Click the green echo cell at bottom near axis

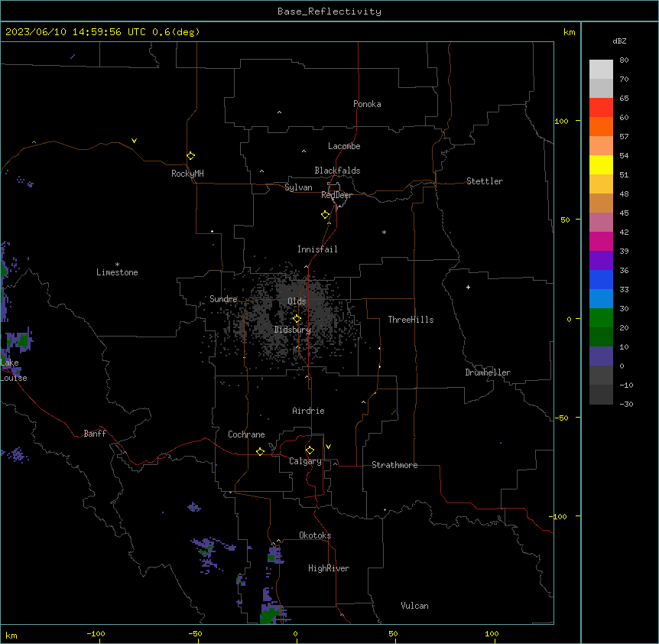[269, 616]
